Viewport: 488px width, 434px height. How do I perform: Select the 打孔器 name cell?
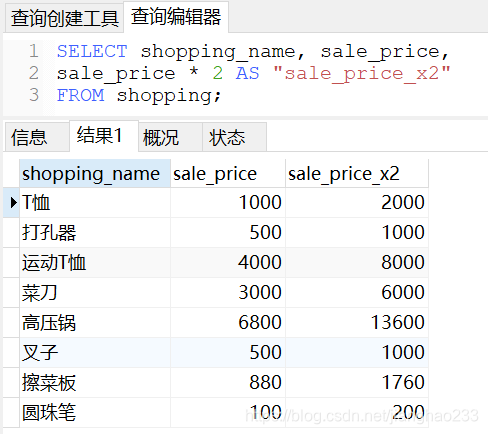[x=95, y=232]
